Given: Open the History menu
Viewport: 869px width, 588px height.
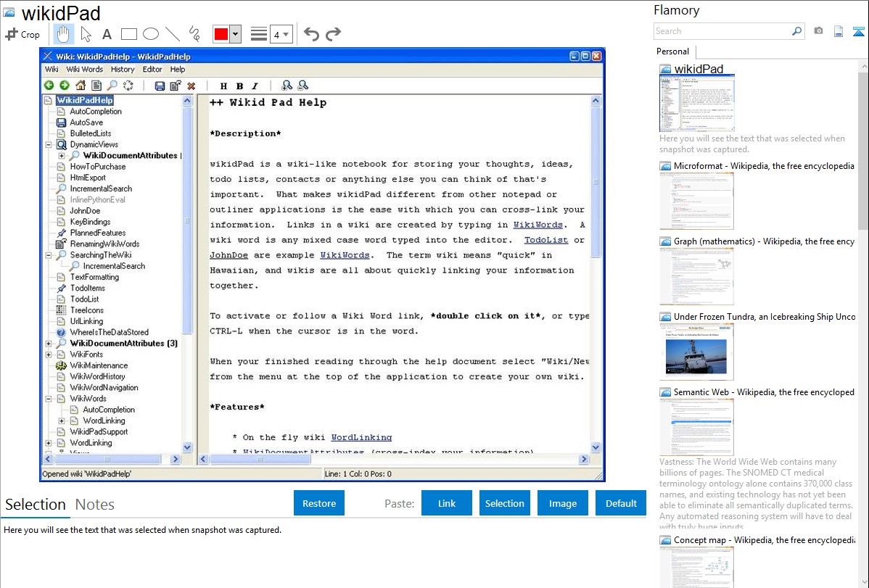Looking at the screenshot, I should click(x=123, y=70).
